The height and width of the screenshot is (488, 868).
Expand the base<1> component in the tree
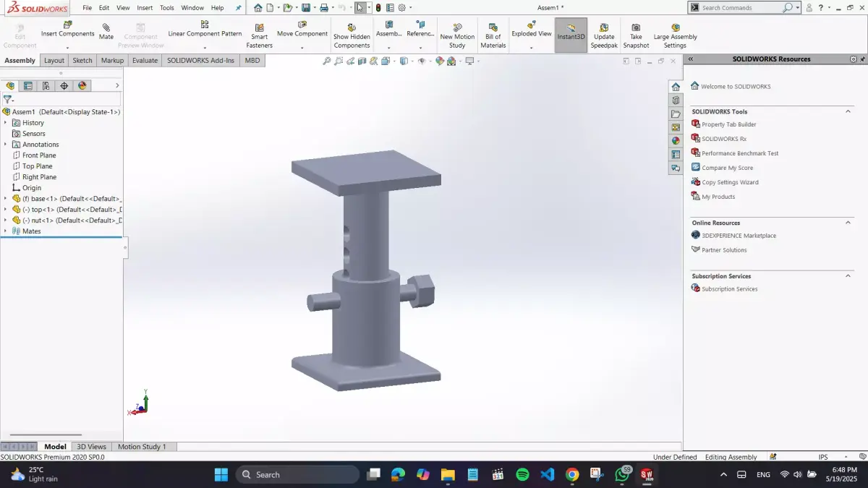6,198
